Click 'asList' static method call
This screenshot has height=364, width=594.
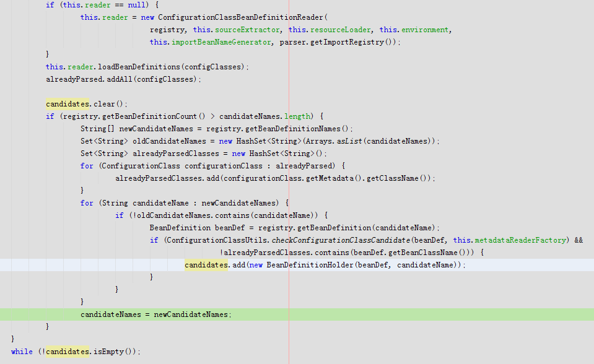click(x=349, y=141)
